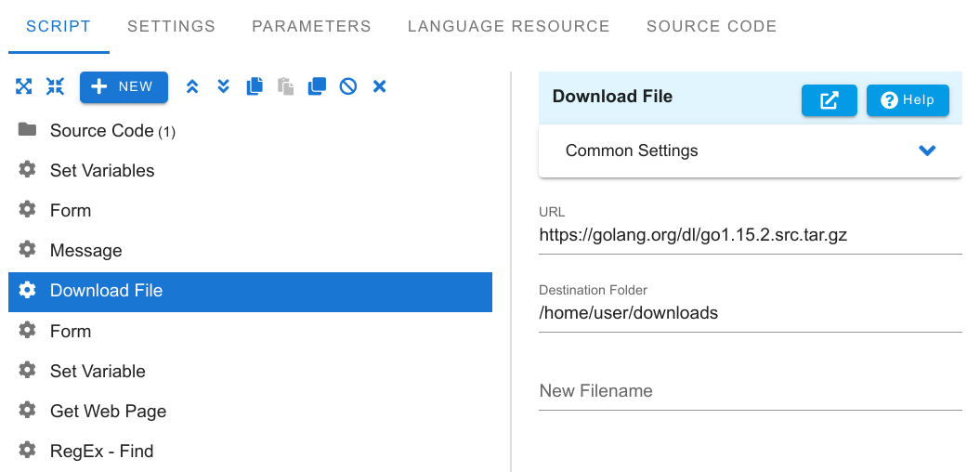
Task: Copy the selected step
Action: coord(255,86)
